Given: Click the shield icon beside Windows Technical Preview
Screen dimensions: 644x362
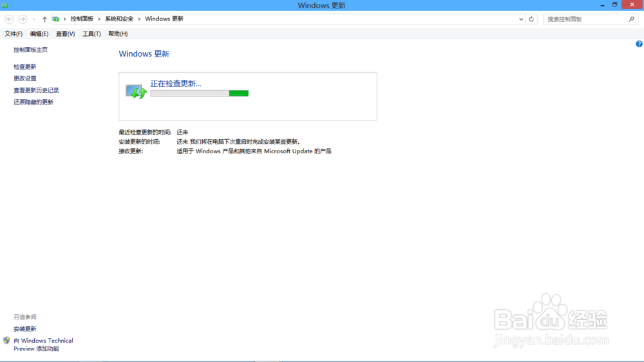Looking at the screenshot, I should pos(6,340).
